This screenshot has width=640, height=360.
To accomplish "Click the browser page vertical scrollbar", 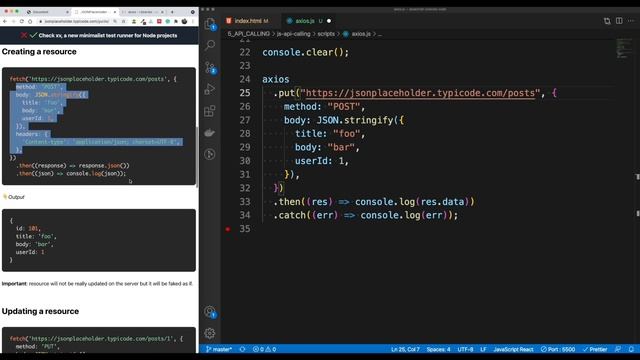I will (x=197, y=157).
